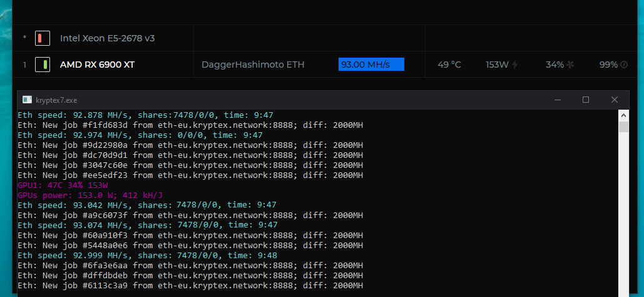Screen dimensions: 644x297
Task: Click the line 'GPU1: 47C 34% 153W'
Action: (x=63, y=185)
